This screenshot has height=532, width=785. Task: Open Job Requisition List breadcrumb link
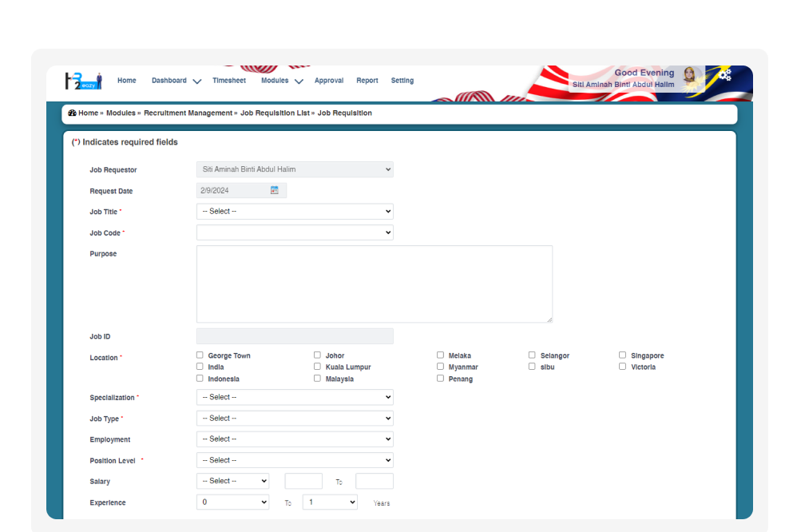(275, 113)
